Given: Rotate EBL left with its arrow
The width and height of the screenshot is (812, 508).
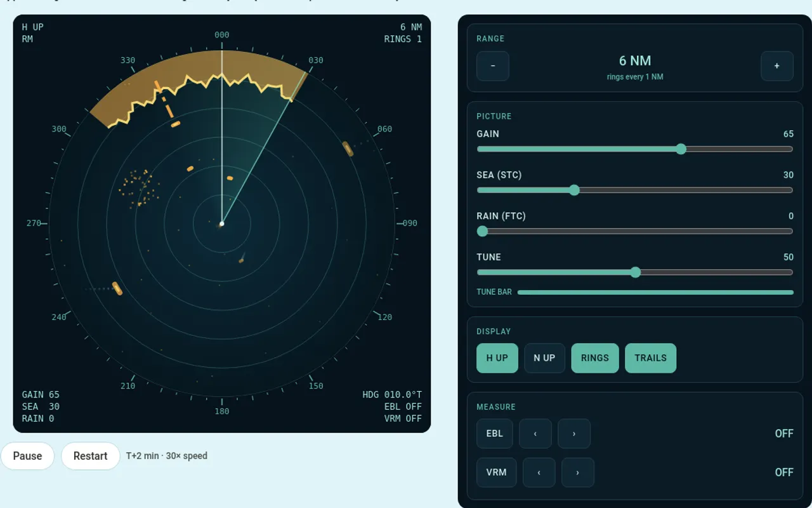Looking at the screenshot, I should coord(535,434).
